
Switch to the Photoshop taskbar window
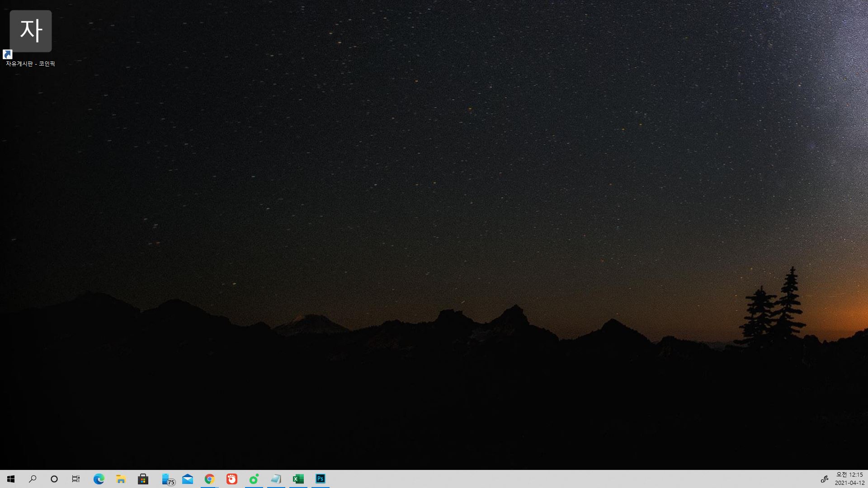click(321, 479)
